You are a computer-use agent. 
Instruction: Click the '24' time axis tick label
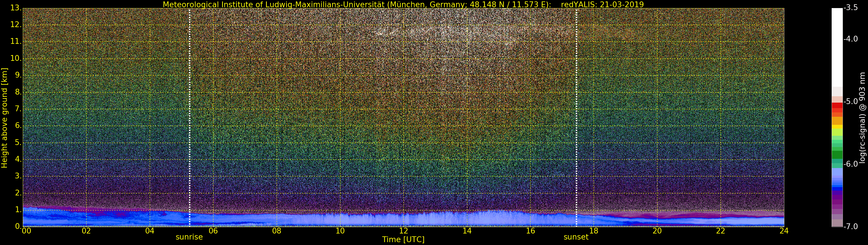(784, 231)
